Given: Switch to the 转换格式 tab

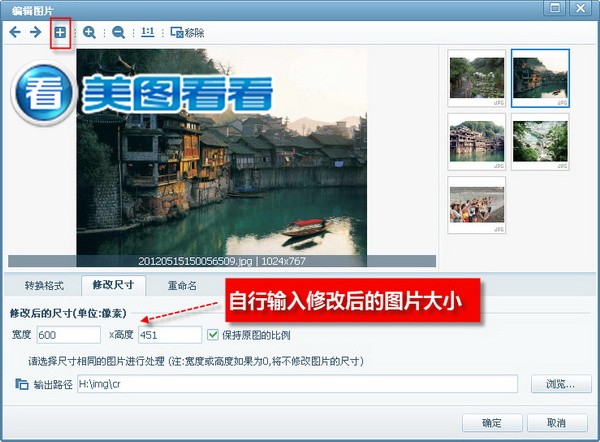Looking at the screenshot, I should click(44, 285).
